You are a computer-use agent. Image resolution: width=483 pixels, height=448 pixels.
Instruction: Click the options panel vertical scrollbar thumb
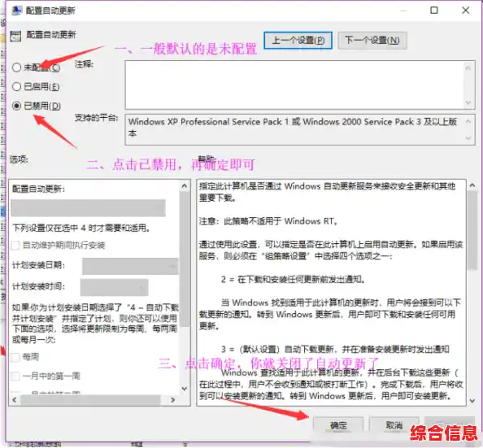pyautogui.click(x=185, y=259)
